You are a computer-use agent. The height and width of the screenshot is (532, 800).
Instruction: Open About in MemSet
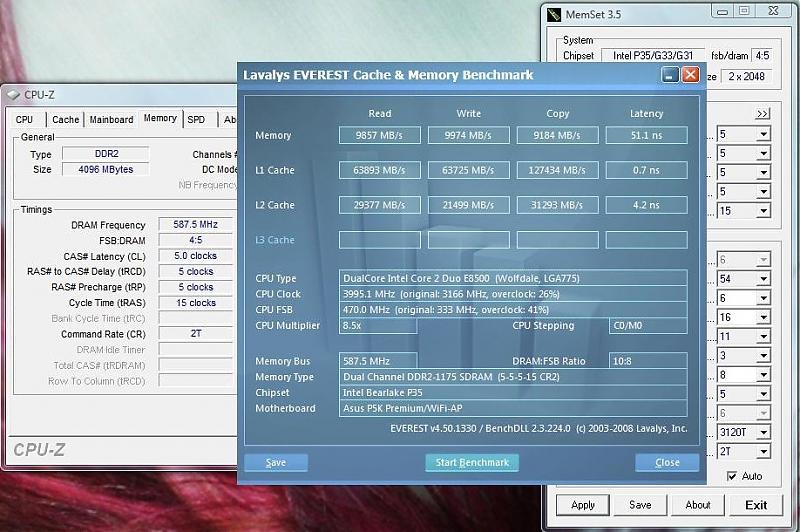pos(697,505)
